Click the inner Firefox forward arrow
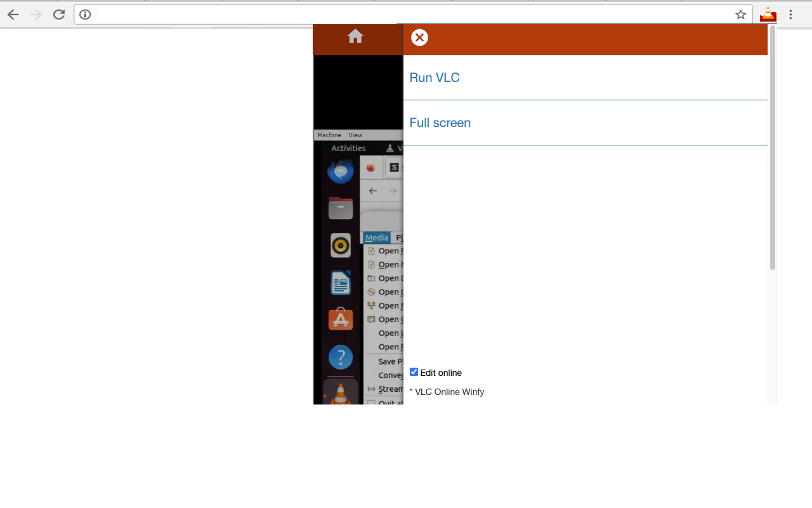 (393, 190)
